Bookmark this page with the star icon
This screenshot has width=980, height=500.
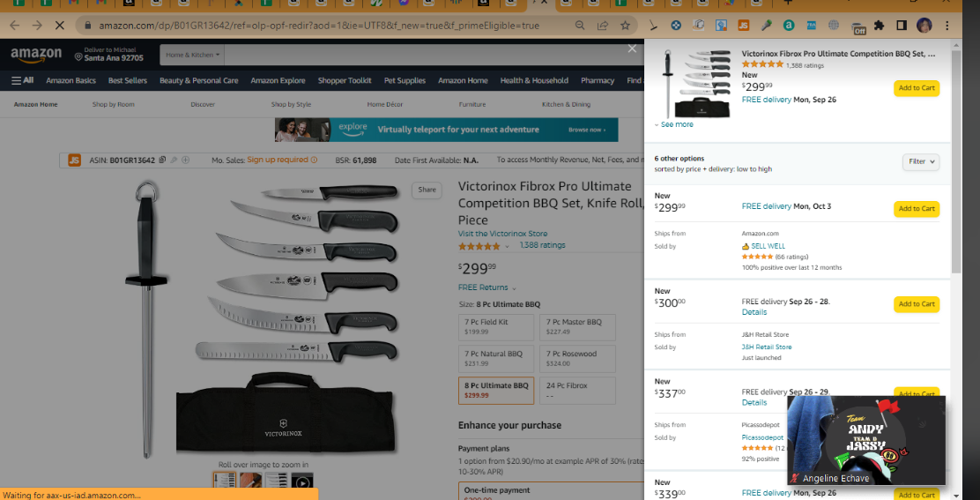624,26
